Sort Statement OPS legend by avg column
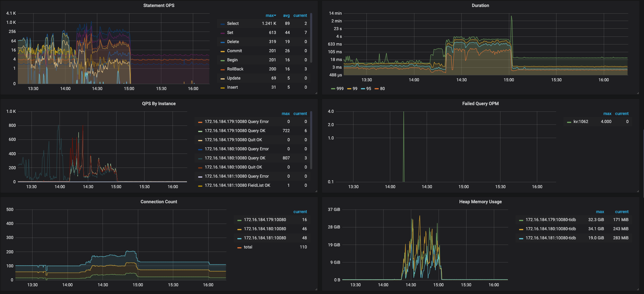The width and height of the screenshot is (644, 294). 286,15
